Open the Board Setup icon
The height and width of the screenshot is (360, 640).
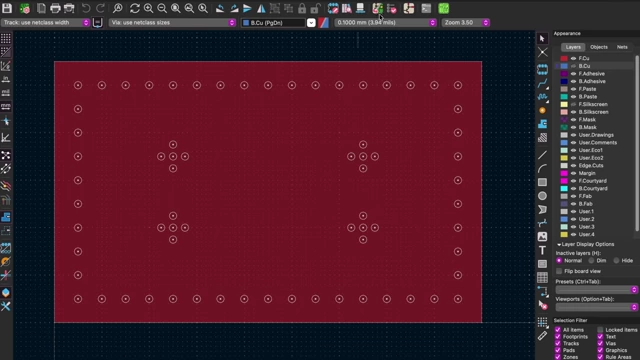click(24, 8)
